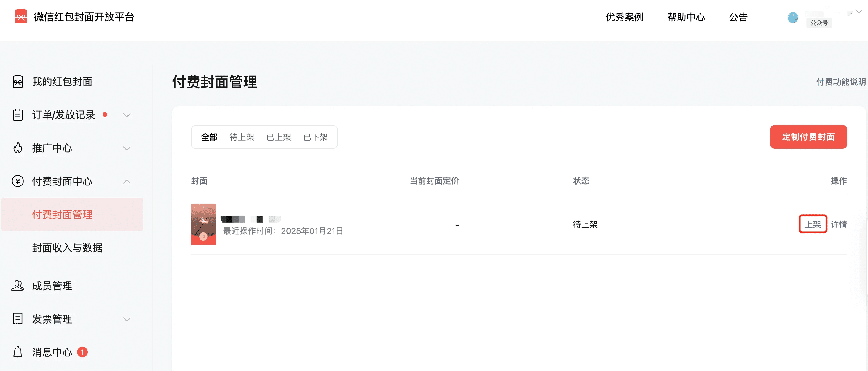
Task: Click the account avatar in header
Action: pyautogui.click(x=792, y=18)
